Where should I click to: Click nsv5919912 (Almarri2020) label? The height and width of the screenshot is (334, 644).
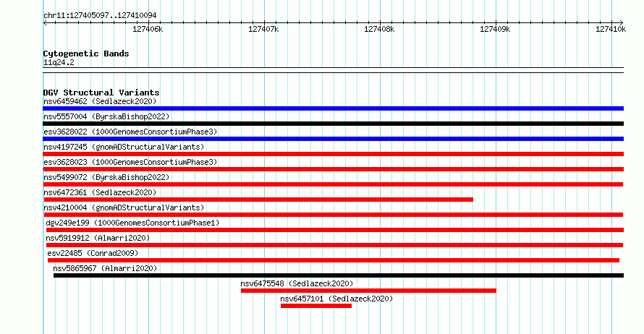[98, 238]
